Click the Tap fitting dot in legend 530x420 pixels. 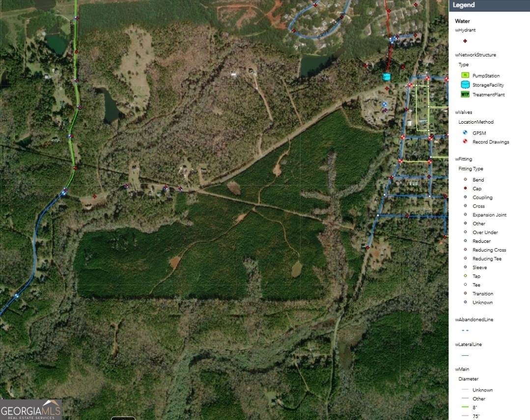[x=465, y=276]
